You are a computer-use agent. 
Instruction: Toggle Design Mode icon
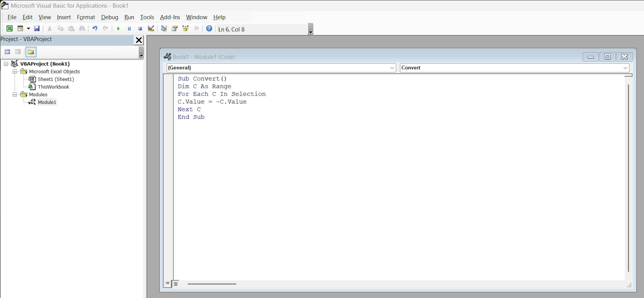pos(151,29)
